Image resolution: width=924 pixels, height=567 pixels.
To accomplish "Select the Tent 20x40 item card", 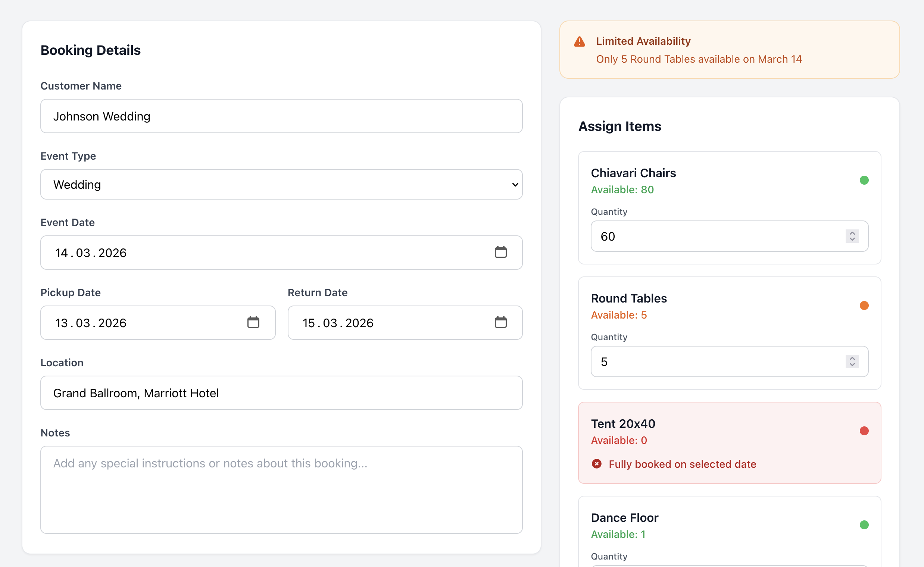I will click(x=730, y=443).
